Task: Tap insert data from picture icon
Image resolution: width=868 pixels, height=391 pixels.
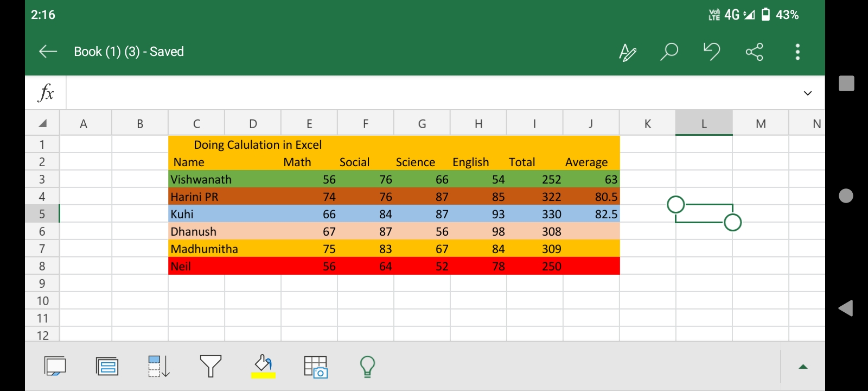Action: pyautogui.click(x=315, y=367)
